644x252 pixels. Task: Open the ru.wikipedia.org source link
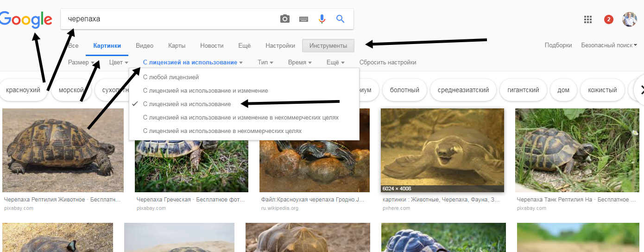[280, 208]
